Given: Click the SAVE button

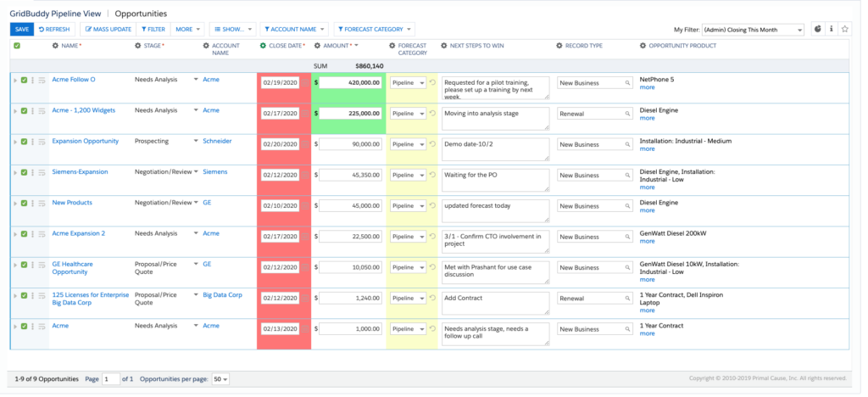Looking at the screenshot, I should click(22, 30).
